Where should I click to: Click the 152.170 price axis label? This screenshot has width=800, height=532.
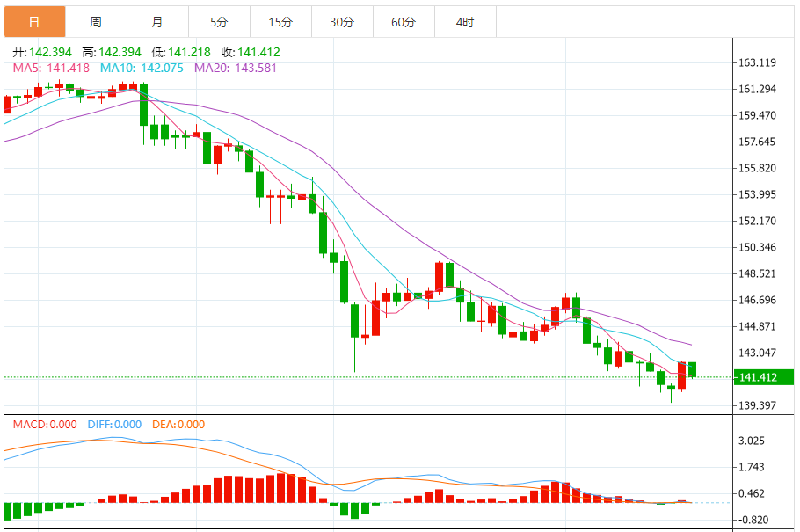[757, 221]
